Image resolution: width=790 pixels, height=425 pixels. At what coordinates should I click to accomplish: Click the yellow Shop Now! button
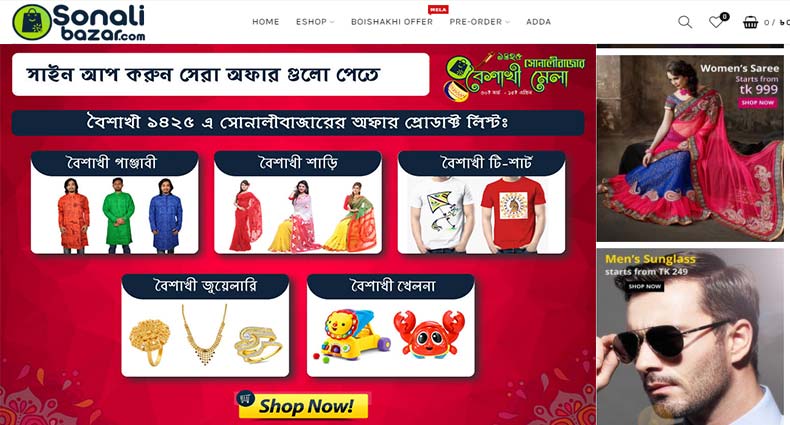click(x=303, y=405)
